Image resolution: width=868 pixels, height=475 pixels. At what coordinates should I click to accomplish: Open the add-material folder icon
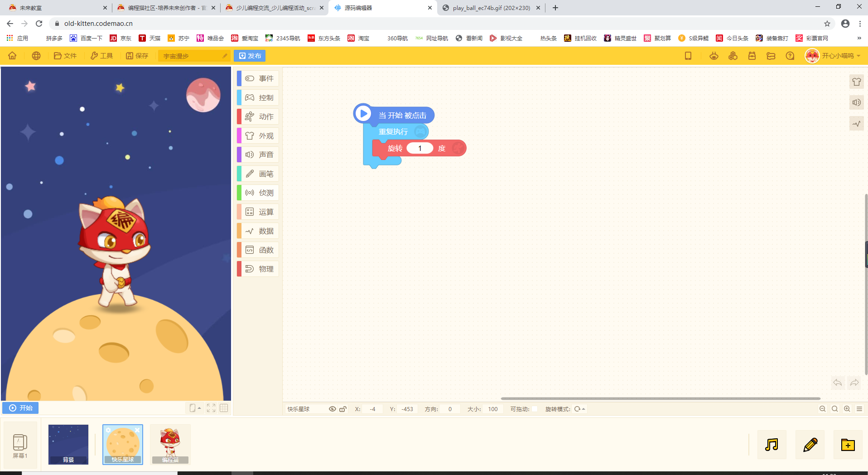coord(848,445)
